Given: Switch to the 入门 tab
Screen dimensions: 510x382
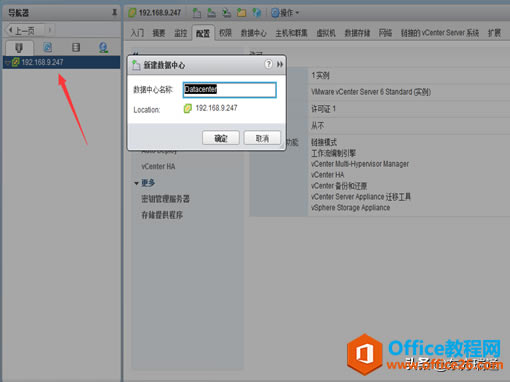Looking at the screenshot, I should pyautogui.click(x=137, y=33).
